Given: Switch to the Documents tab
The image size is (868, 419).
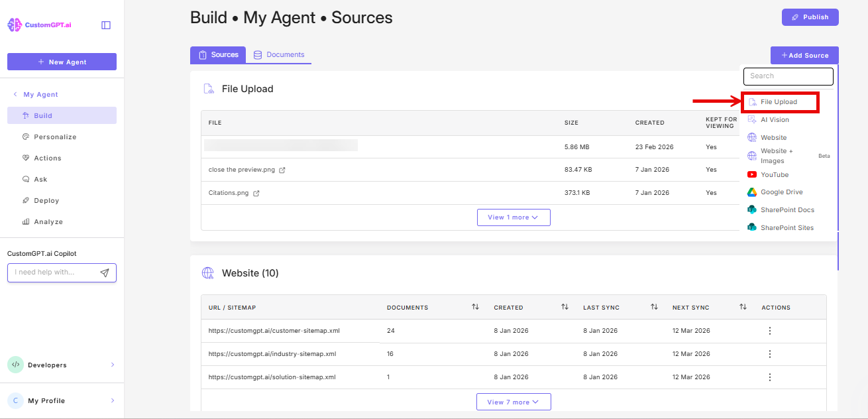Looking at the screenshot, I should [279, 55].
